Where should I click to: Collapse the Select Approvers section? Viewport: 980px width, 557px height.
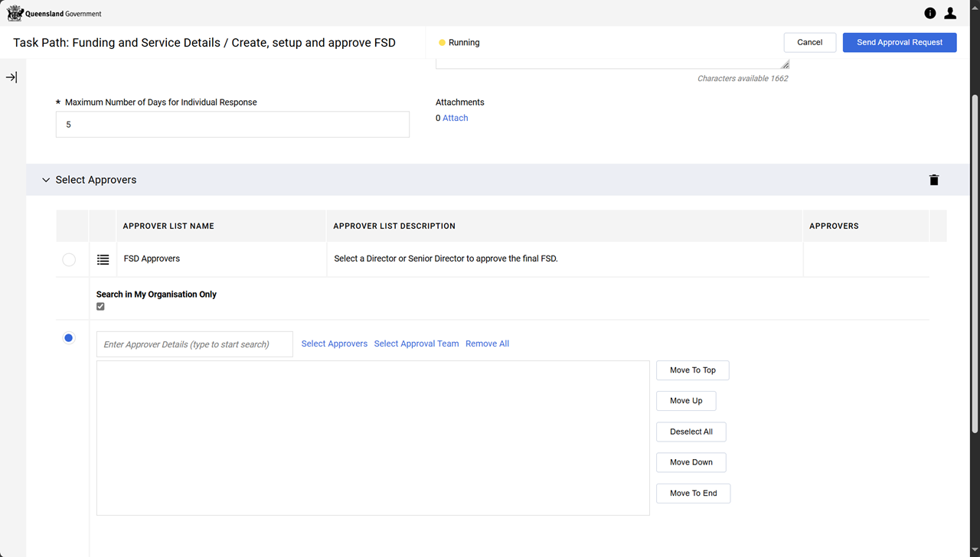coord(46,180)
